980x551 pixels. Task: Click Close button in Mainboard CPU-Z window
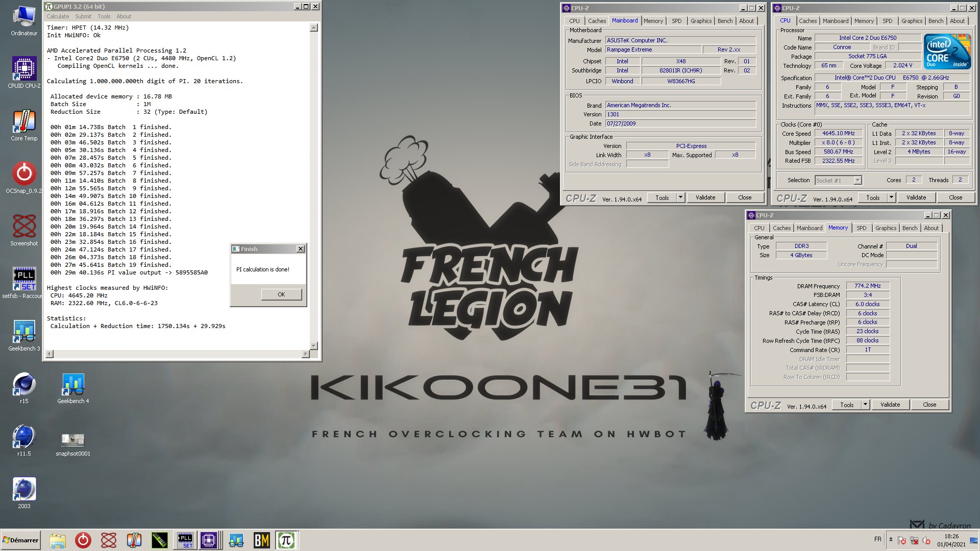coord(745,197)
